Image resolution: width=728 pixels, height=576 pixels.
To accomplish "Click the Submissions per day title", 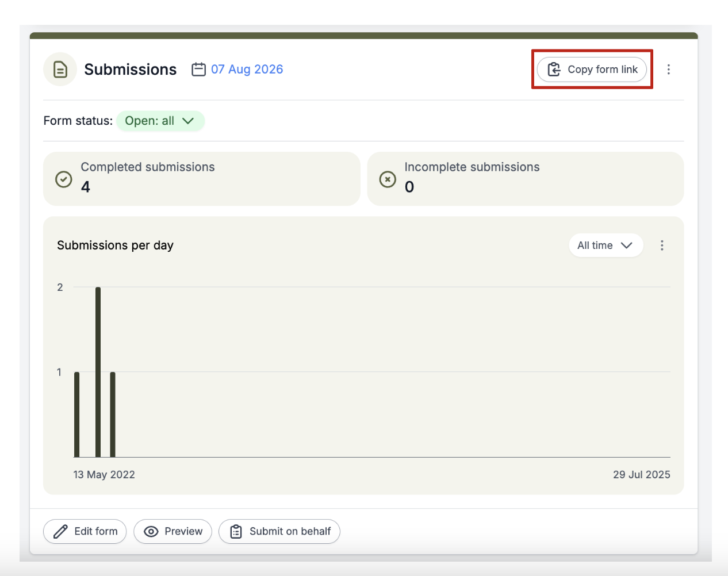I will tap(115, 245).
